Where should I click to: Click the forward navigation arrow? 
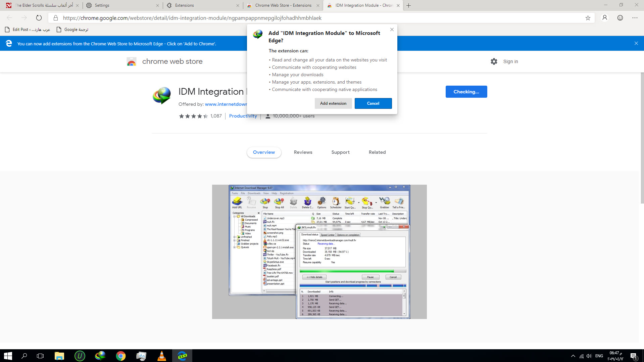(x=24, y=18)
